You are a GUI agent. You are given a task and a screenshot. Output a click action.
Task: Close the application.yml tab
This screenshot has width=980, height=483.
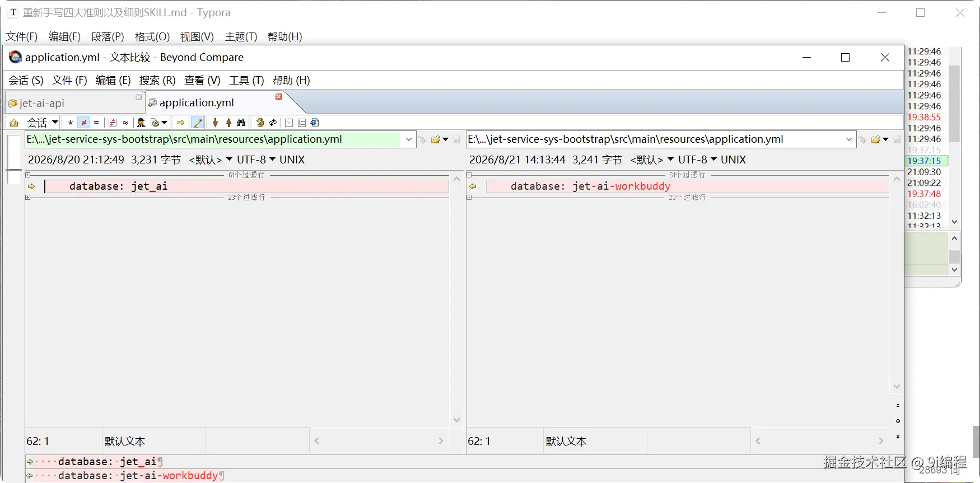[x=278, y=97]
